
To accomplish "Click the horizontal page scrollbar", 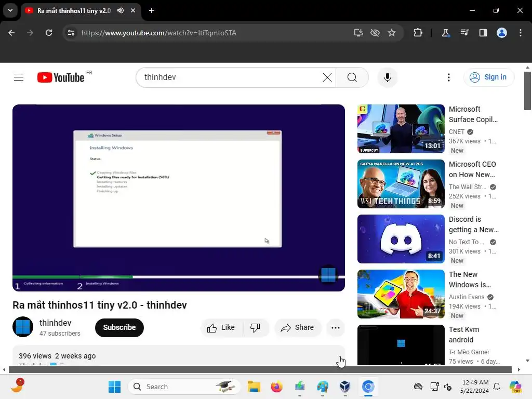I will (x=260, y=369).
